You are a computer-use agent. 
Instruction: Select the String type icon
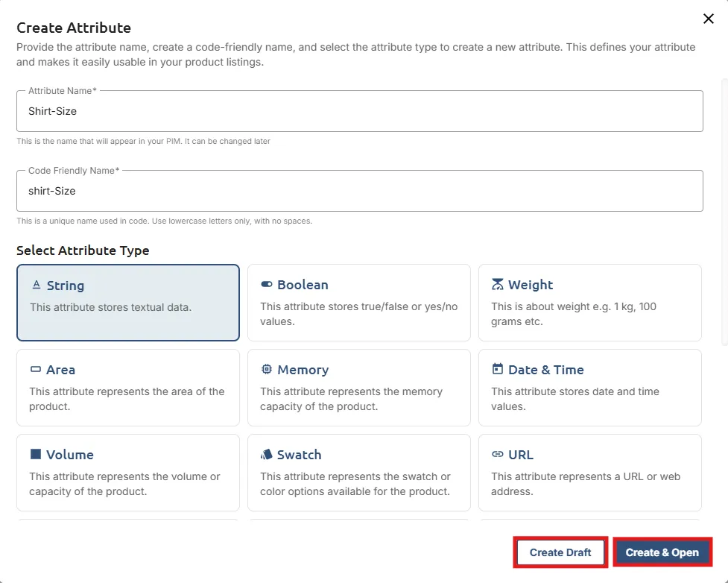(37, 285)
